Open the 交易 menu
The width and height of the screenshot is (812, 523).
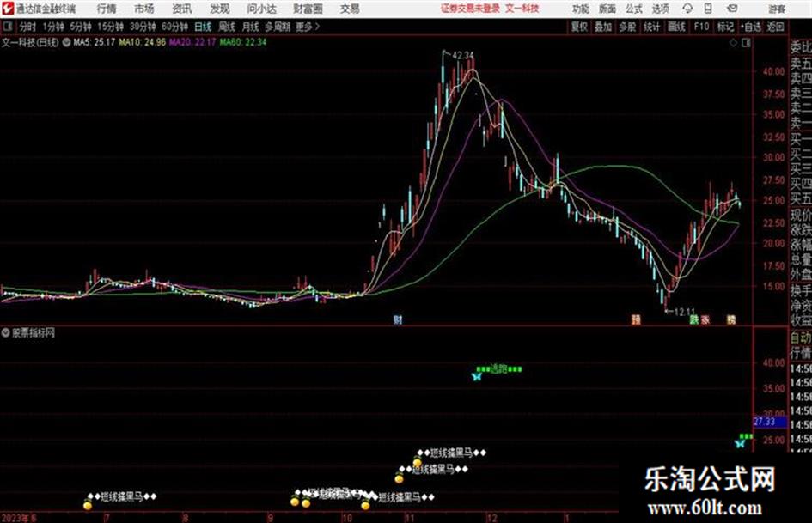tap(350, 9)
